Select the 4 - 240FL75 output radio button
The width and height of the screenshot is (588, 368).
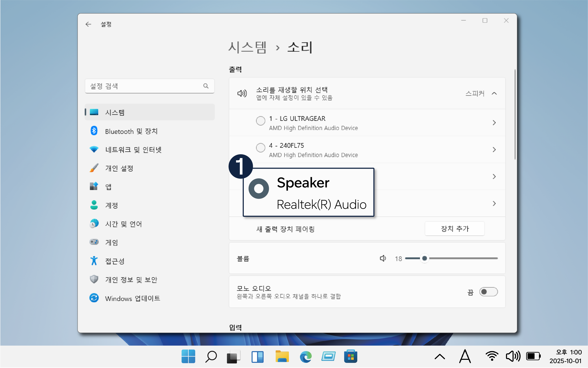point(260,148)
